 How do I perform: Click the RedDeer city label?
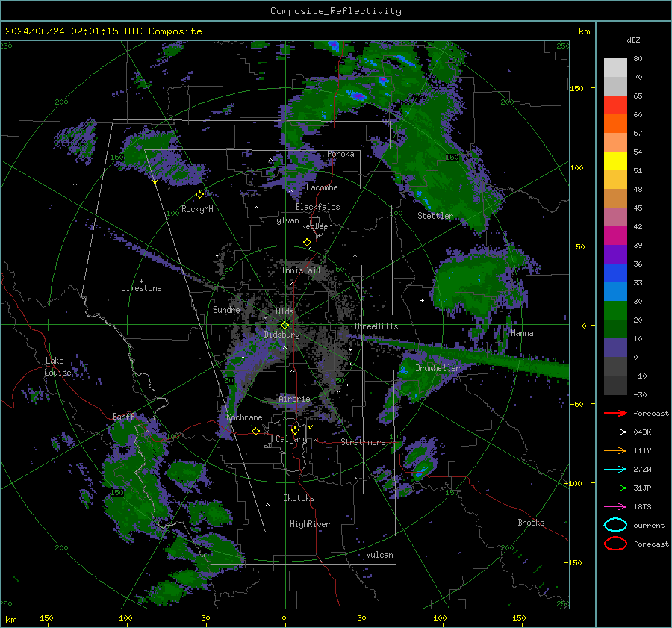317,226
